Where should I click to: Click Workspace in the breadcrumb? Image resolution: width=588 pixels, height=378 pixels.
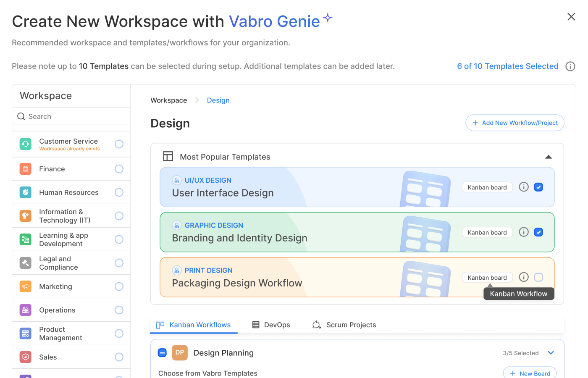click(169, 100)
